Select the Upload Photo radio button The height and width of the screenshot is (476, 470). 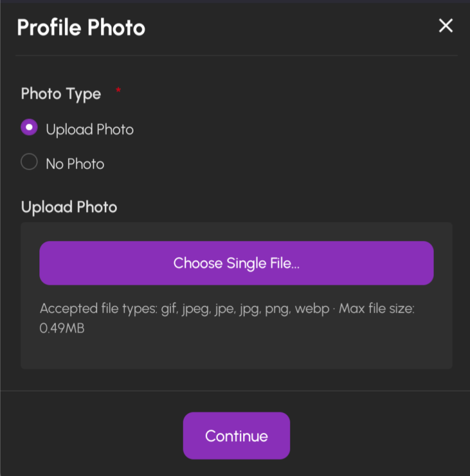pos(29,128)
